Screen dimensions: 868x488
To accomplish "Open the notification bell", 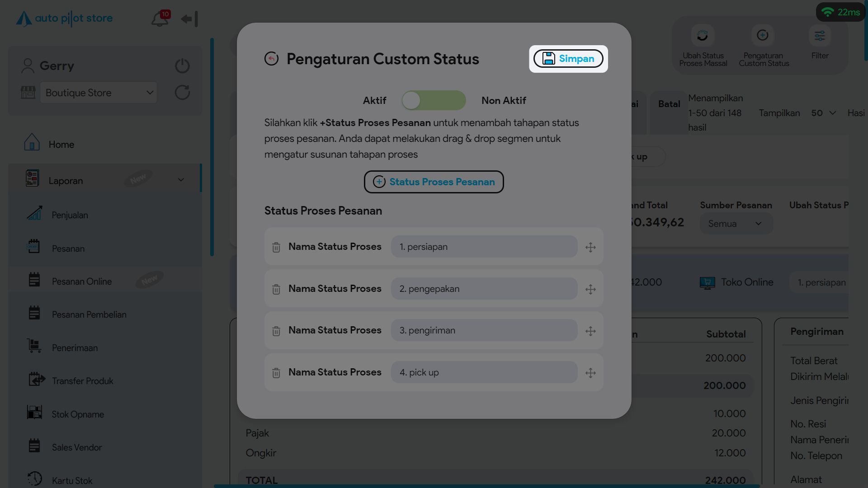I will (160, 19).
